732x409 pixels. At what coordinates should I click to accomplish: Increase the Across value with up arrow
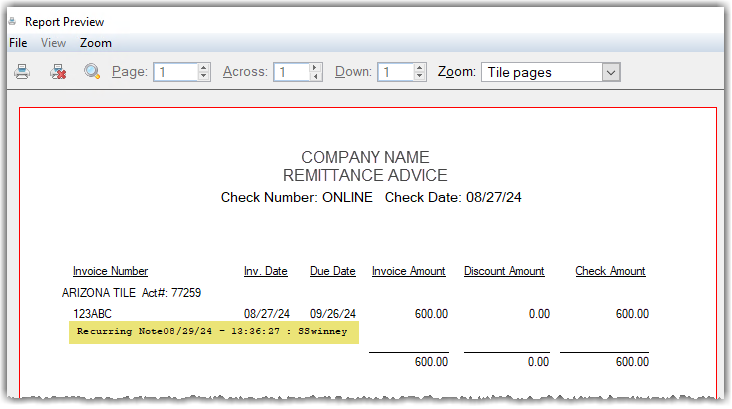(x=316, y=68)
